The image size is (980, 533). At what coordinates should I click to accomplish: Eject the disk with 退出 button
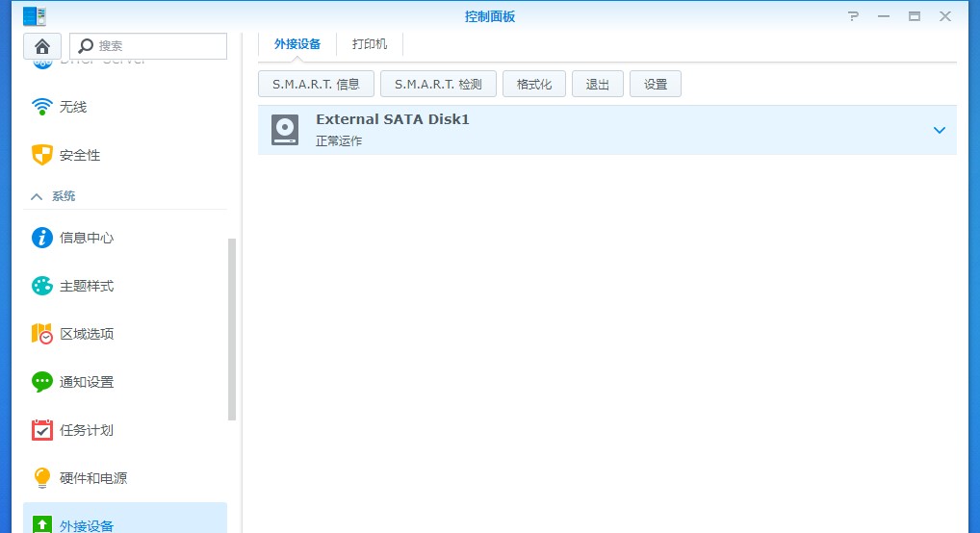[x=598, y=84]
